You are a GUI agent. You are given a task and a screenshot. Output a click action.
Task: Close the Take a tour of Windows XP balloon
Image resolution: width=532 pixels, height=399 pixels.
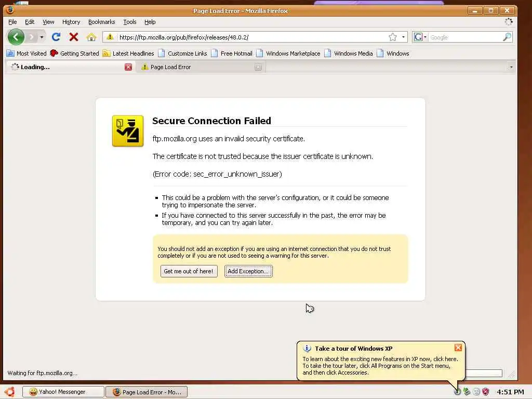tap(458, 348)
